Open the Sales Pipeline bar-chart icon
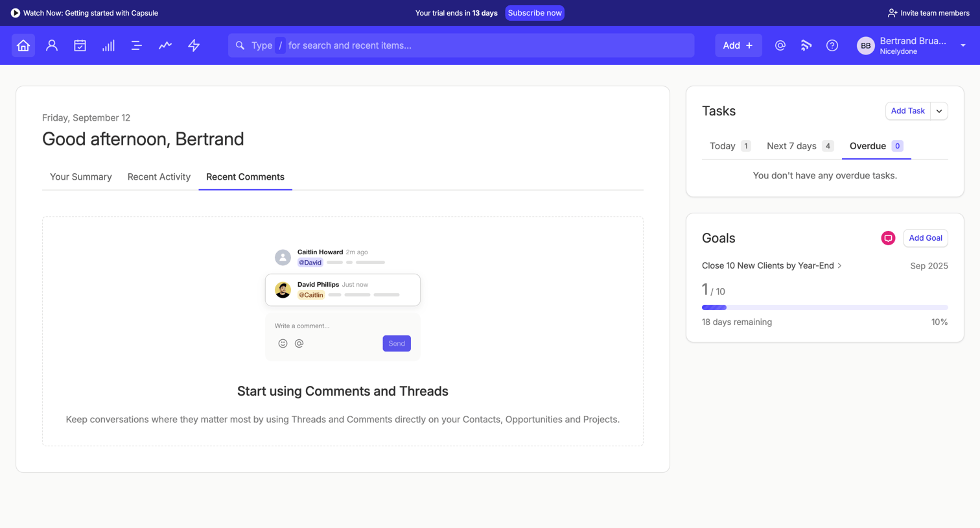The image size is (980, 528). click(x=108, y=45)
